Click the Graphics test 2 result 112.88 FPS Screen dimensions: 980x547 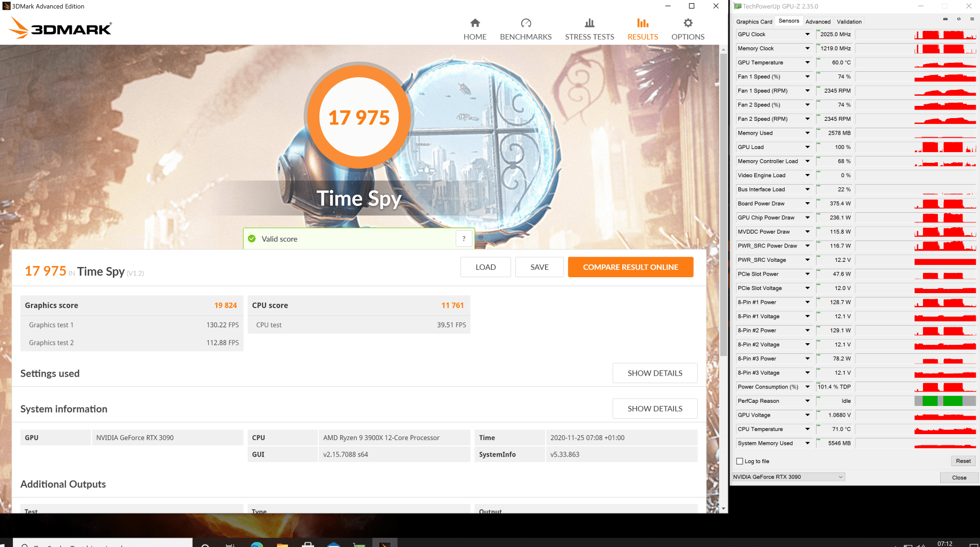click(x=223, y=343)
